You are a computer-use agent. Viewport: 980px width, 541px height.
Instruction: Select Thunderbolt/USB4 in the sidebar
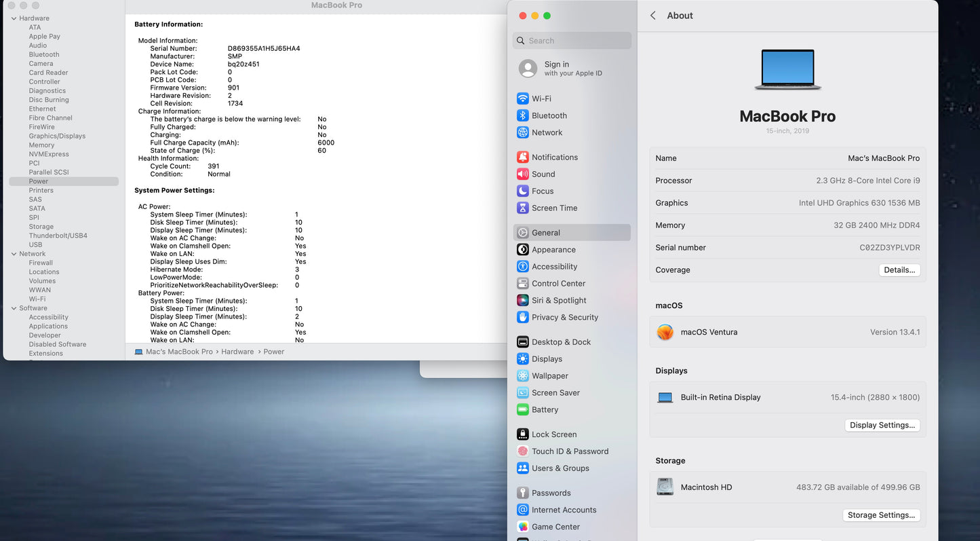[x=58, y=236]
